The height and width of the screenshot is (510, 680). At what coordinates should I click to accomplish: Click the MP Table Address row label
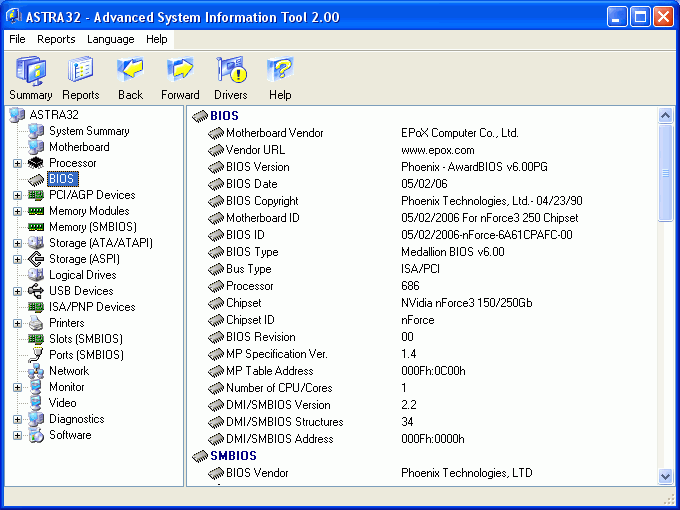[x=270, y=371]
